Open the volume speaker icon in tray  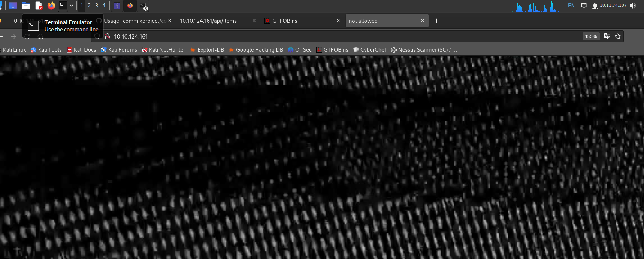[x=633, y=6]
